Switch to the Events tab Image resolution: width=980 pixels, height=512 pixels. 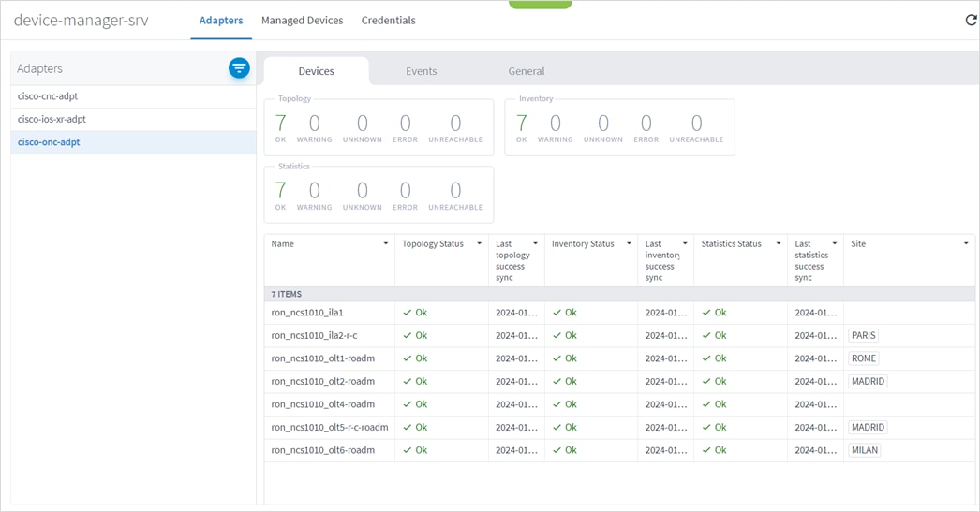coord(421,71)
